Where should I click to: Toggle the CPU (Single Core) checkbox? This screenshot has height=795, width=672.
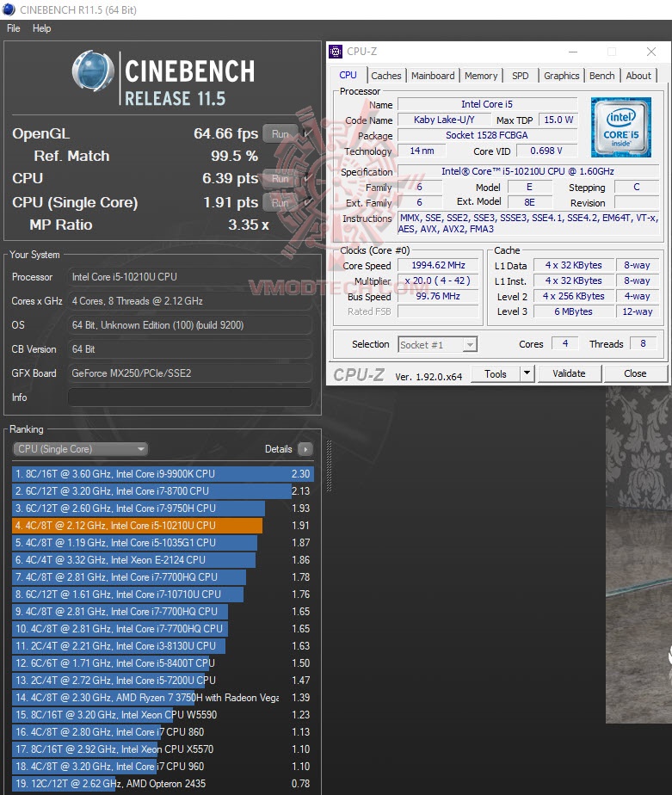click(307, 202)
